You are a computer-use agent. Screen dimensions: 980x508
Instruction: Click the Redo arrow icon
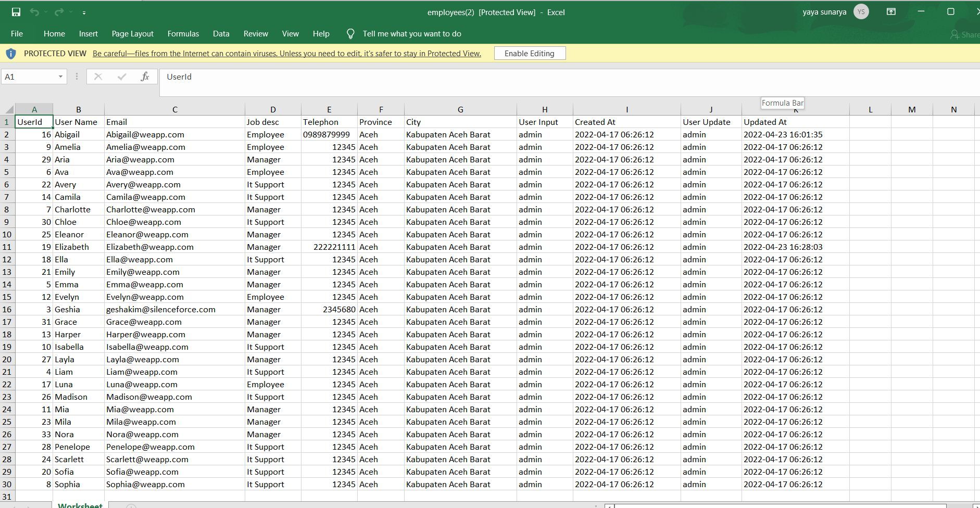pyautogui.click(x=59, y=12)
